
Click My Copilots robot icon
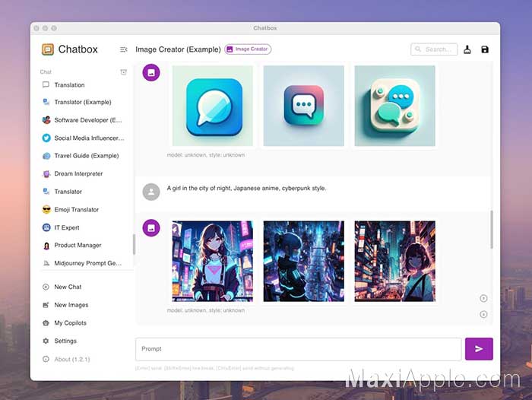click(46, 323)
